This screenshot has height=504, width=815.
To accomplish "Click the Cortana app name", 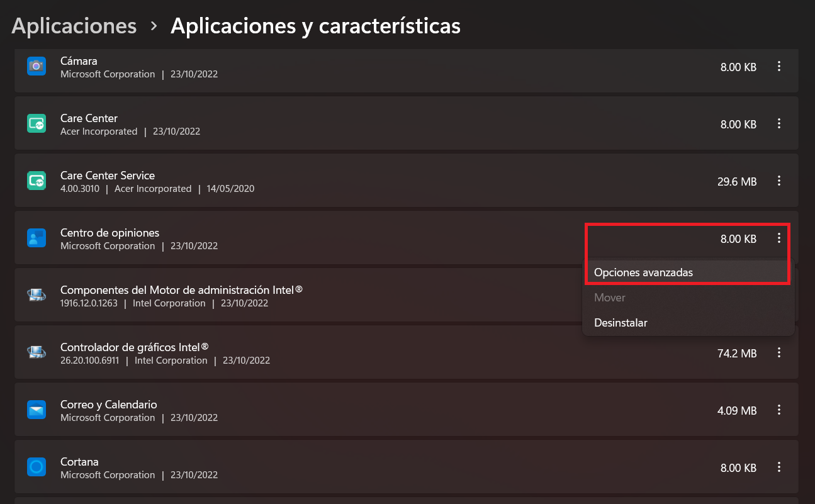I will point(79,462).
